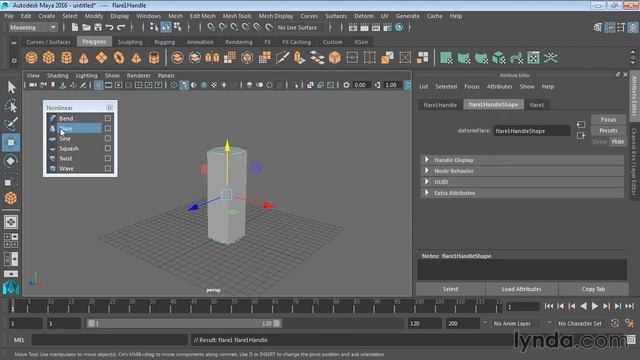Viewport: 640px width, 360px height.
Task: Switch to the Rigging shelf tab
Action: pyautogui.click(x=164, y=42)
